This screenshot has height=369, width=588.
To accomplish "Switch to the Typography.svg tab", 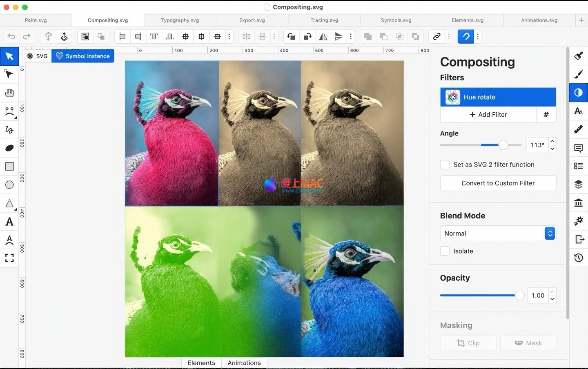I will click(180, 20).
